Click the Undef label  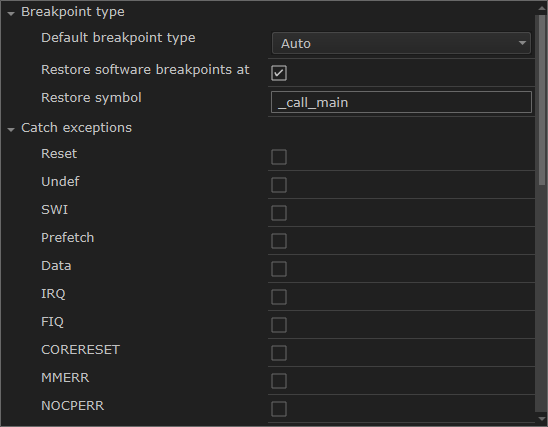click(60, 182)
